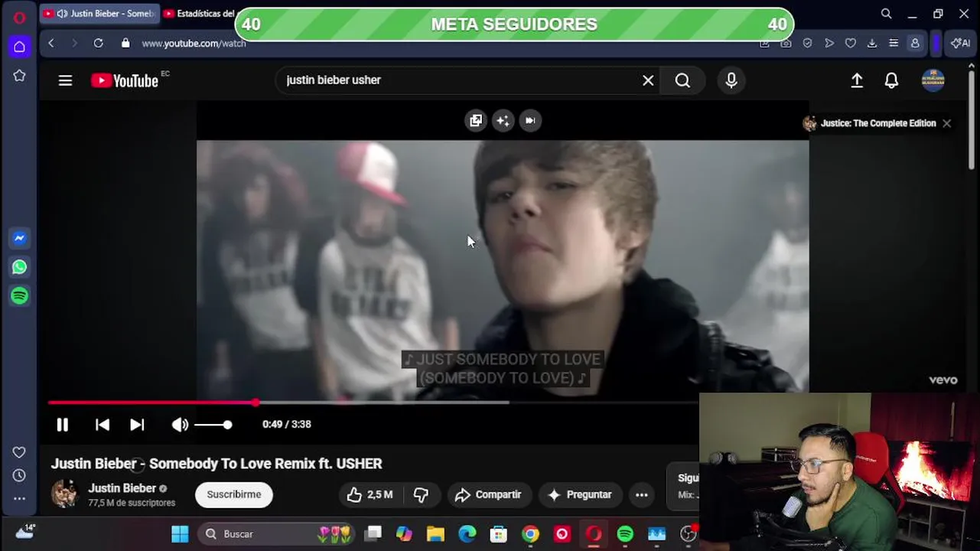
Task: Open WhatsApp in the Opera sidebar
Action: point(20,267)
